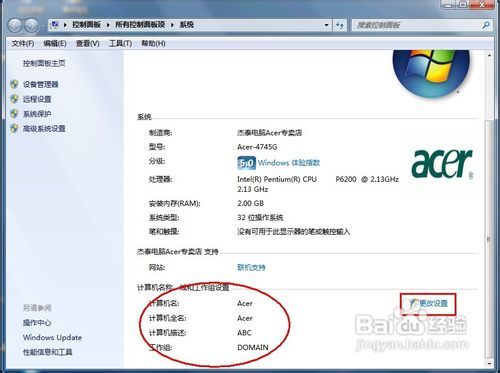Click the 32 位操作系统 system type value
Image resolution: width=500 pixels, height=373 pixels.
260,218
